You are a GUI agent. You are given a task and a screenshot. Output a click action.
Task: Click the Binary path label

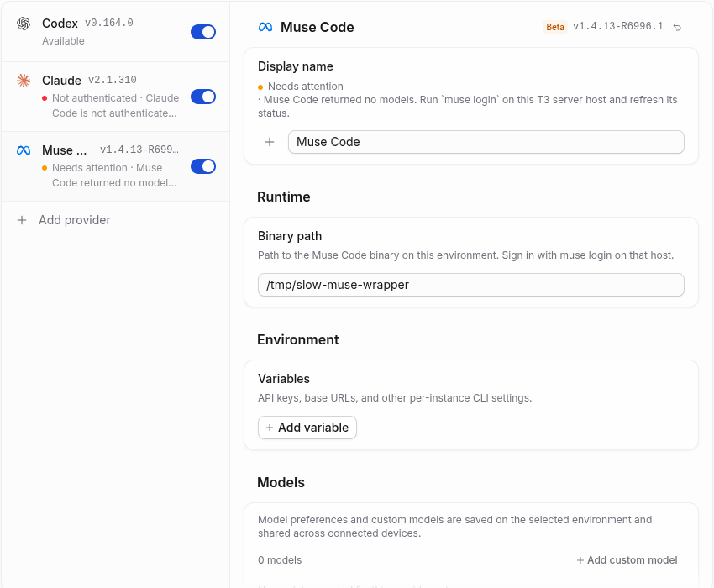click(x=290, y=236)
